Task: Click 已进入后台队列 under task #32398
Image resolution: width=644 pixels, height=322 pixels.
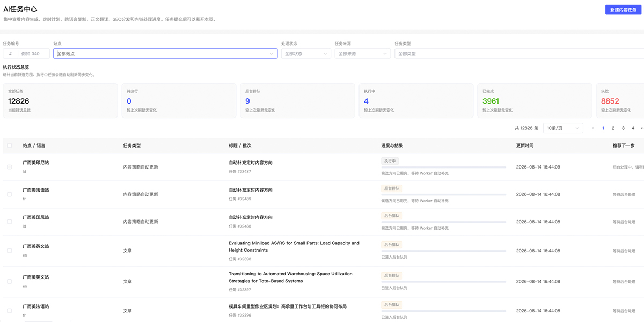Action: coord(394,258)
